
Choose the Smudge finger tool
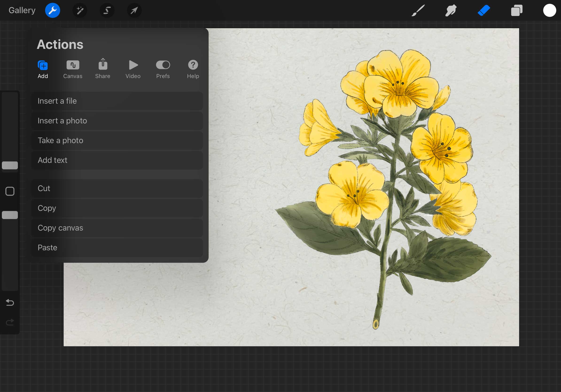point(451,11)
